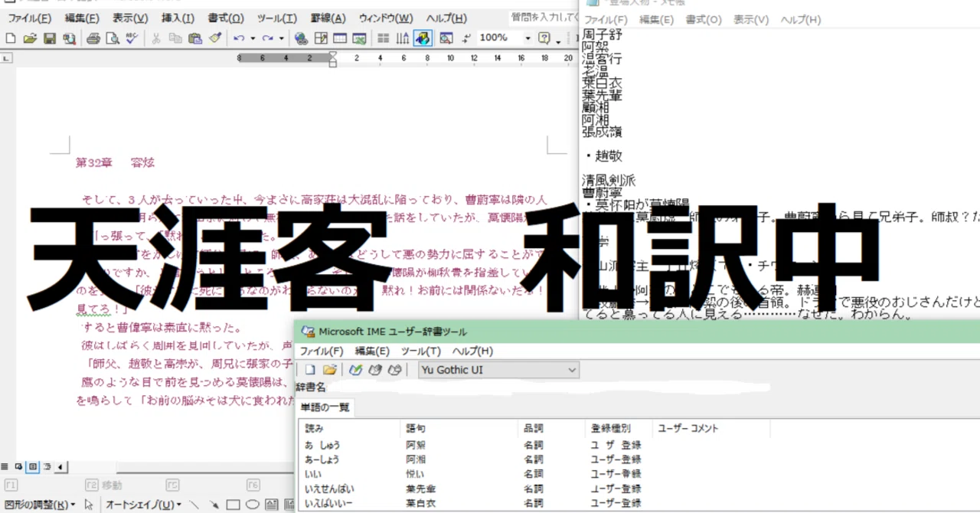Redo action in Word toolbar
Screen dimensions: 980x513
tap(268, 38)
